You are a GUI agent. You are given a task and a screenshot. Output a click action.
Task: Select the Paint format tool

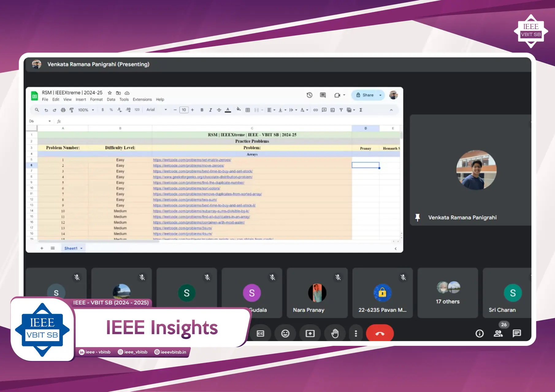71,110
